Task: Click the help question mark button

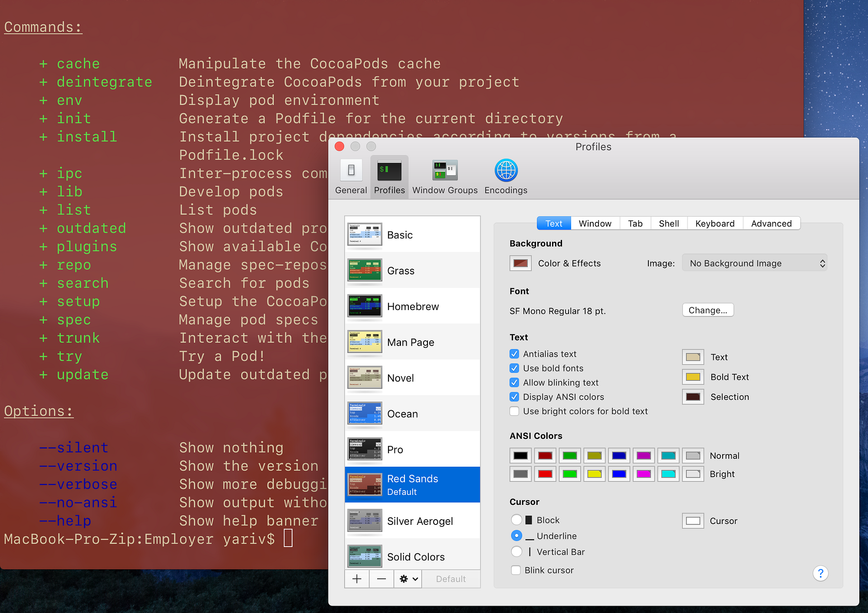Action: pyautogui.click(x=820, y=573)
